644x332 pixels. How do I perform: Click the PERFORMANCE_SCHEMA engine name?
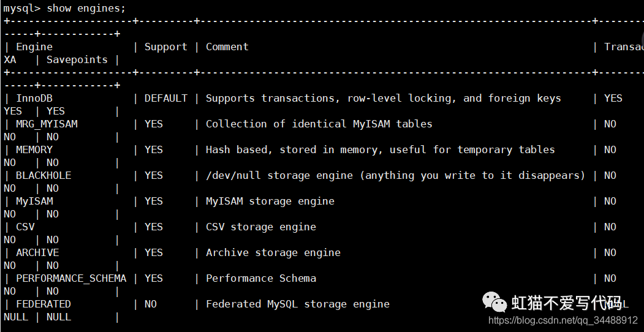(x=71, y=279)
